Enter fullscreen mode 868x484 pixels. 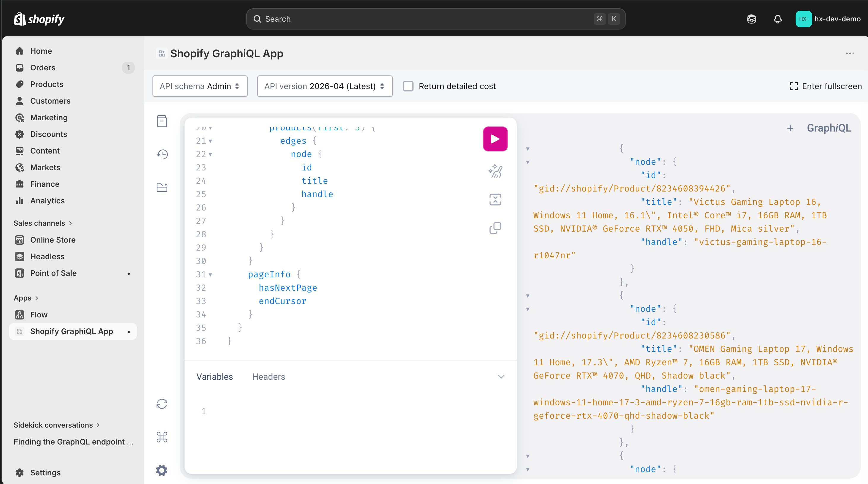tap(825, 86)
